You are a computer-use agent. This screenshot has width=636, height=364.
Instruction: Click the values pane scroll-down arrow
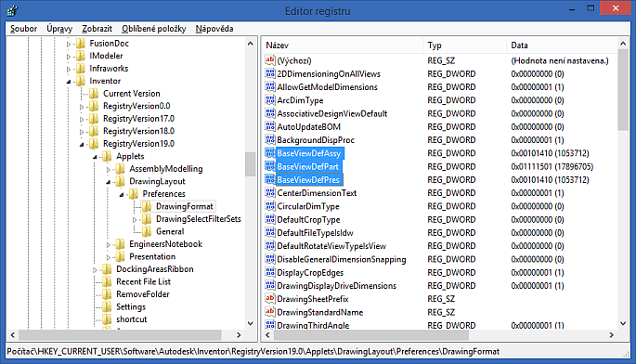tap(623, 323)
